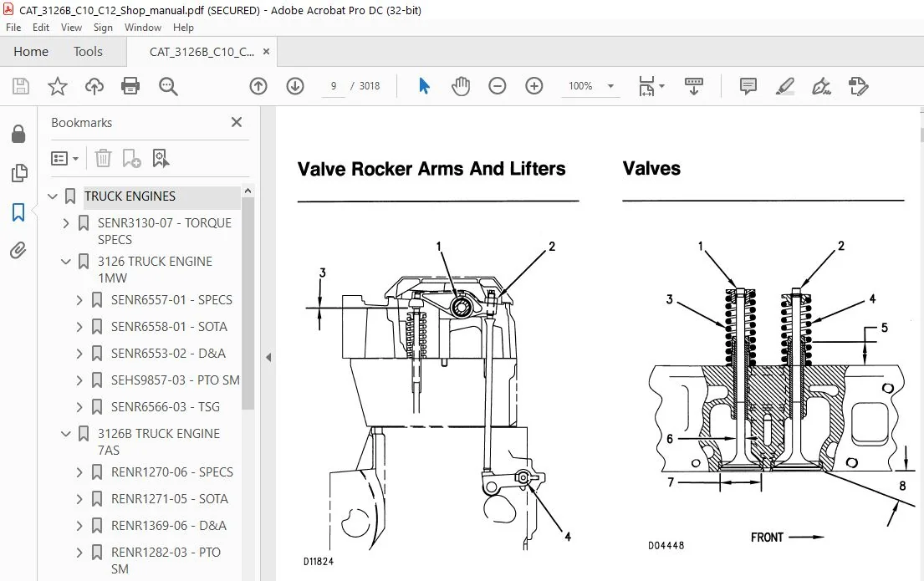Screen dimensions: 924x581
Task: Expand the SENR6553-02 D&A bookmark
Action: click(x=79, y=354)
